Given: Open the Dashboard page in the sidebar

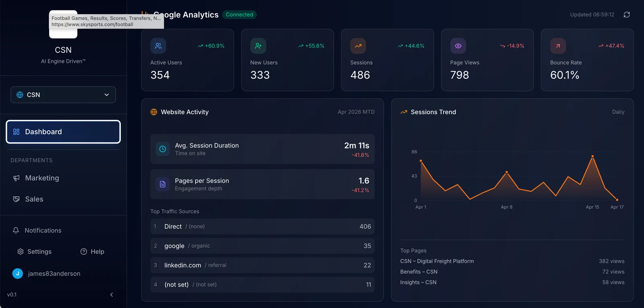Looking at the screenshot, I should [x=63, y=132].
